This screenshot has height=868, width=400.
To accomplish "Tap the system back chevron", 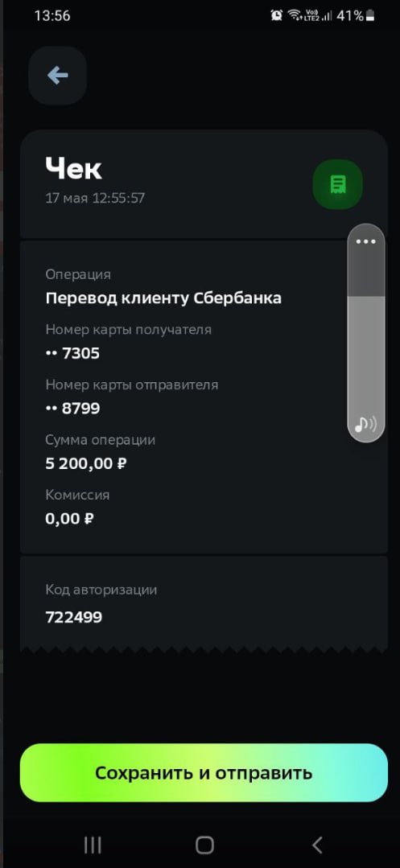I will [x=317, y=845].
